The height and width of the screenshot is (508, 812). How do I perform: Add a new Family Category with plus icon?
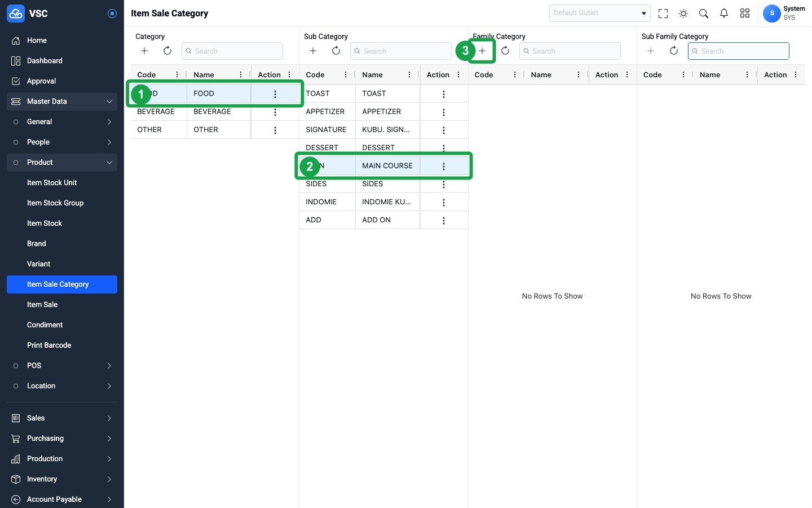tap(482, 51)
